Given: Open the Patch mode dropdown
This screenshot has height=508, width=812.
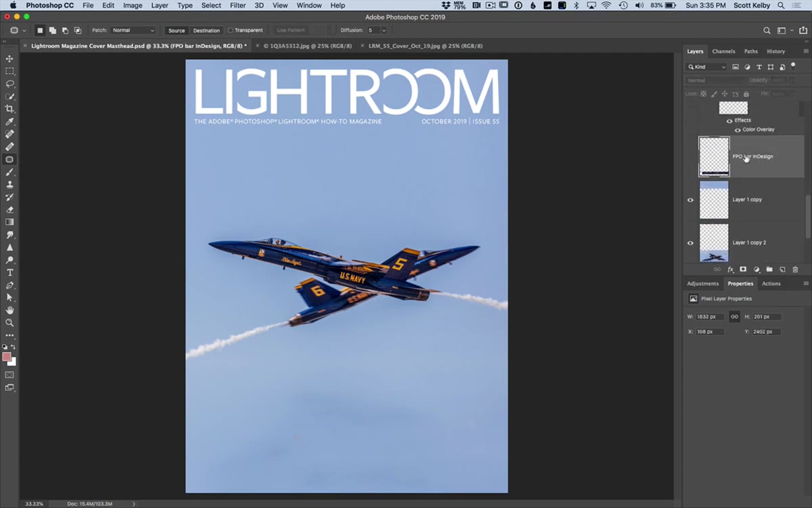Looking at the screenshot, I should click(x=133, y=30).
